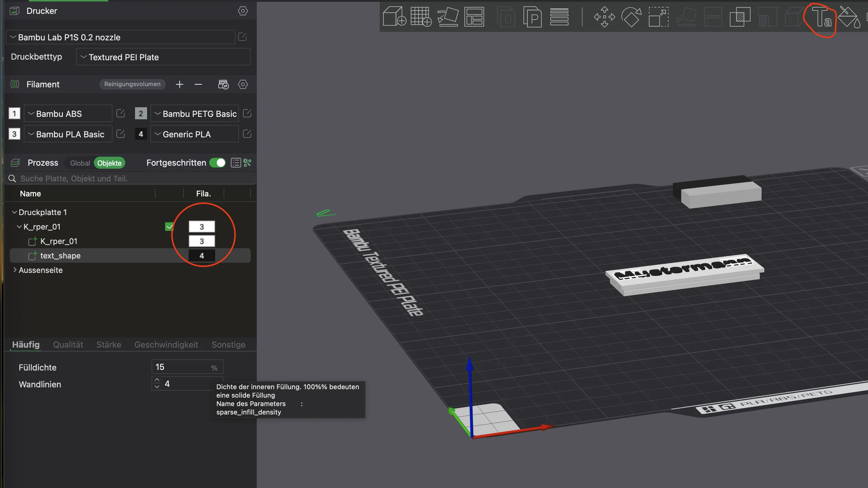This screenshot has width=868, height=488.
Task: Open the printer dropdown Bambu Lab P1S
Action: (120, 37)
